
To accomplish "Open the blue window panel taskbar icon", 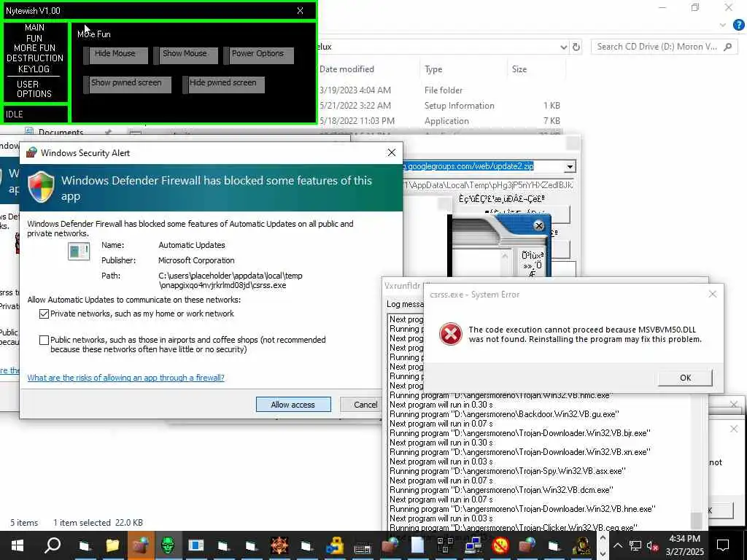I will 196,545.
